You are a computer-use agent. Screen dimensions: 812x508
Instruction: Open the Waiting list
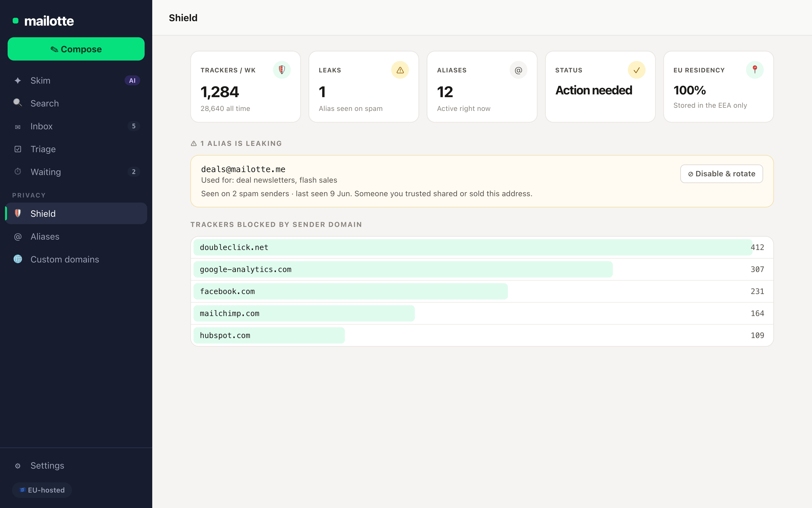click(x=76, y=172)
